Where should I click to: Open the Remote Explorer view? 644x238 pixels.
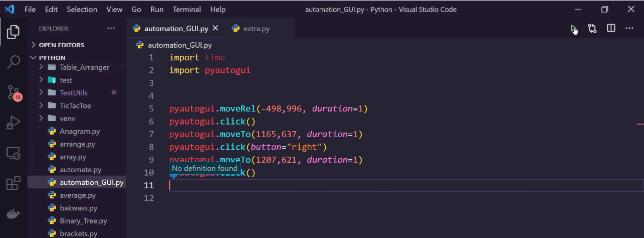click(x=14, y=153)
